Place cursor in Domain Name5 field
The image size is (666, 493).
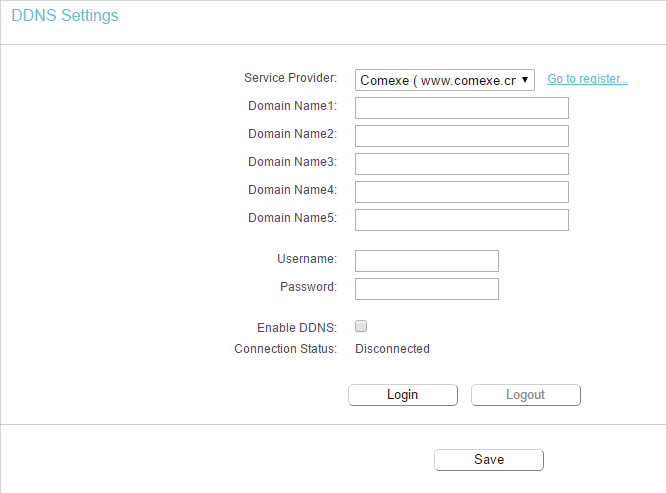[462, 220]
